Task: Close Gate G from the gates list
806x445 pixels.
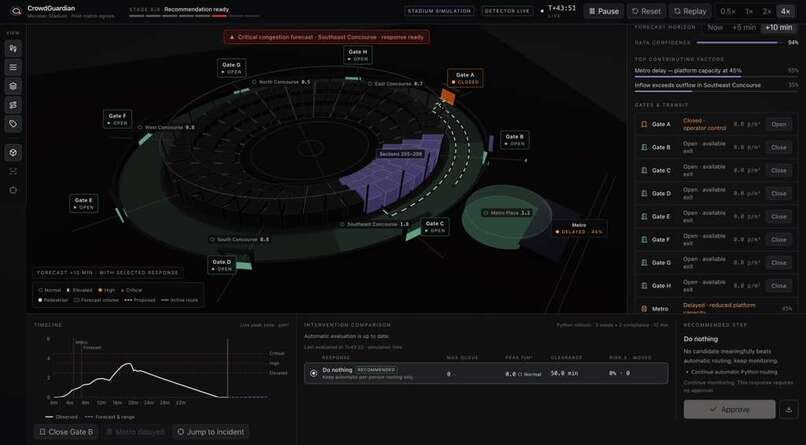Action: [779, 263]
